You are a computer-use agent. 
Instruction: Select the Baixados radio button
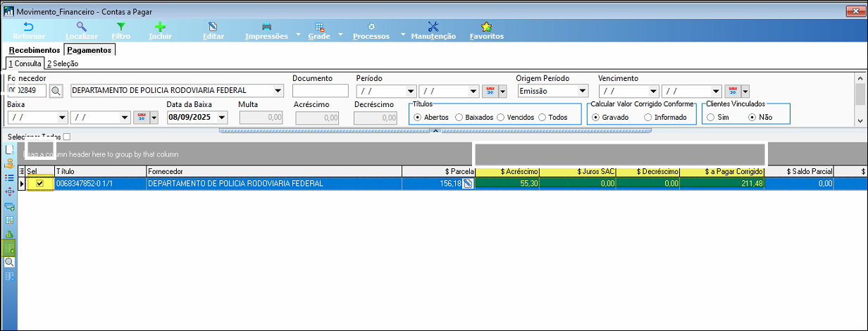459,118
